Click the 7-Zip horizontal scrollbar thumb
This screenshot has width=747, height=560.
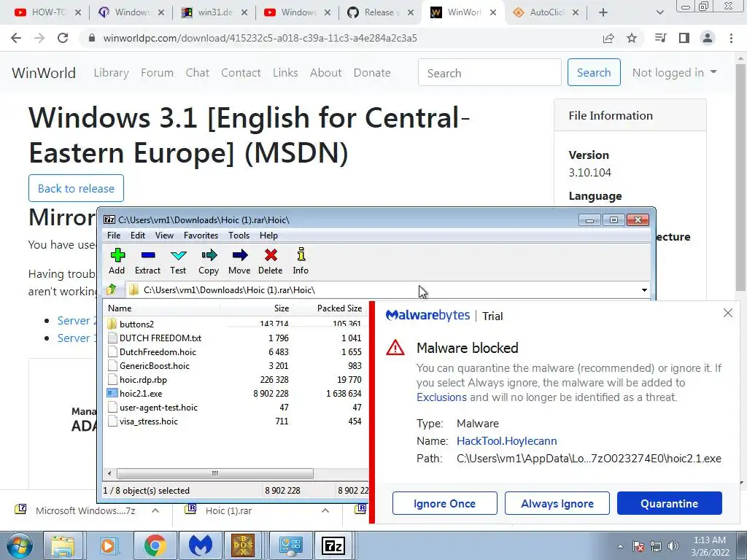(215, 473)
